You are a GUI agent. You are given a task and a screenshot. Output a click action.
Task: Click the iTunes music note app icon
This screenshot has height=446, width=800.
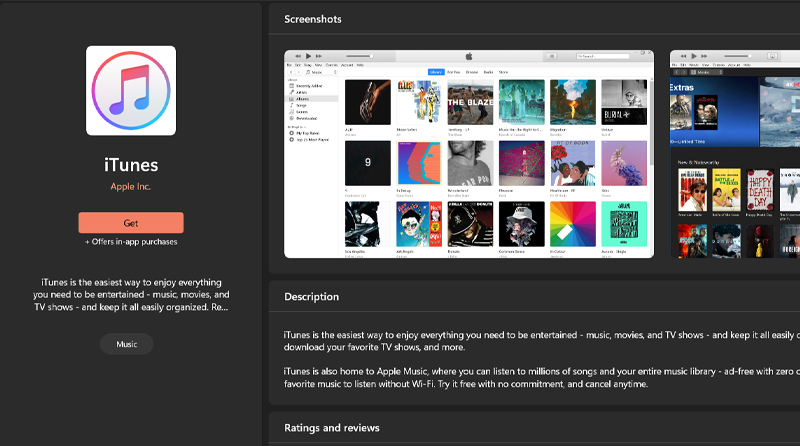(131, 91)
